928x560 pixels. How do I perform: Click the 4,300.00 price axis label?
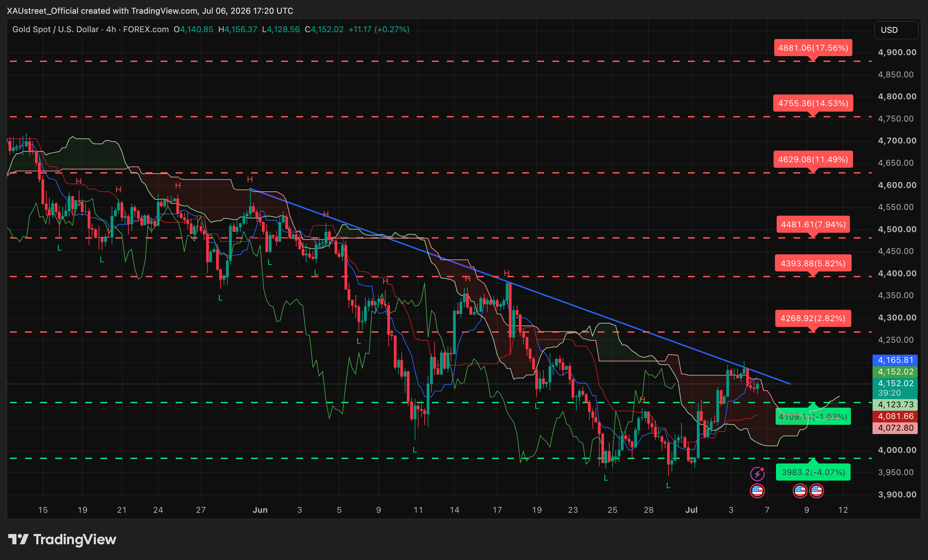pyautogui.click(x=897, y=317)
